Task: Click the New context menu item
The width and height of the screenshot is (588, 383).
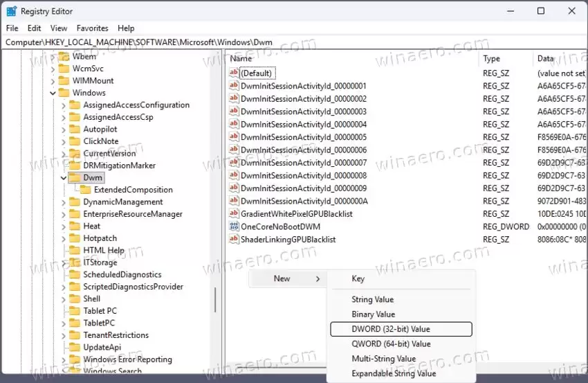Action: coord(288,278)
